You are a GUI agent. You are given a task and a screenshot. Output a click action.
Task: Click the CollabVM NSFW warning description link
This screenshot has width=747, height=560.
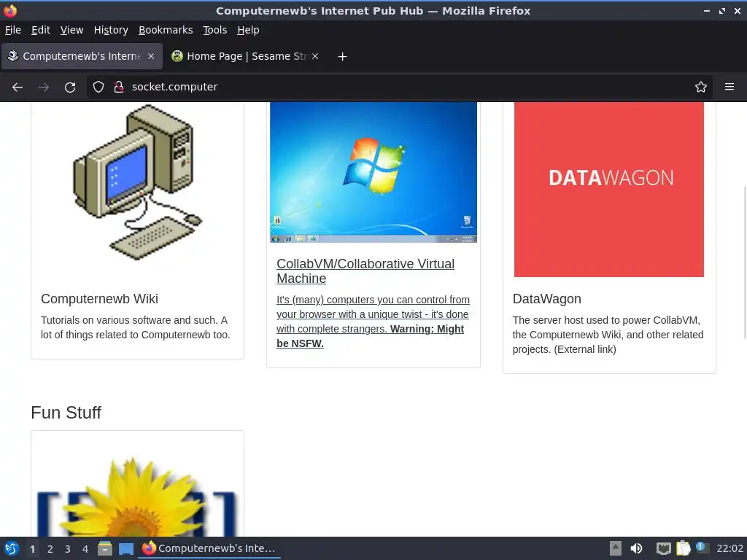click(x=373, y=322)
